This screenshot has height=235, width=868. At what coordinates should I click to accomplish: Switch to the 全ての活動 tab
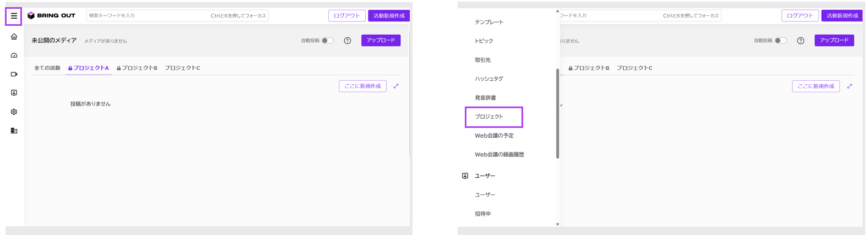pyautogui.click(x=47, y=68)
